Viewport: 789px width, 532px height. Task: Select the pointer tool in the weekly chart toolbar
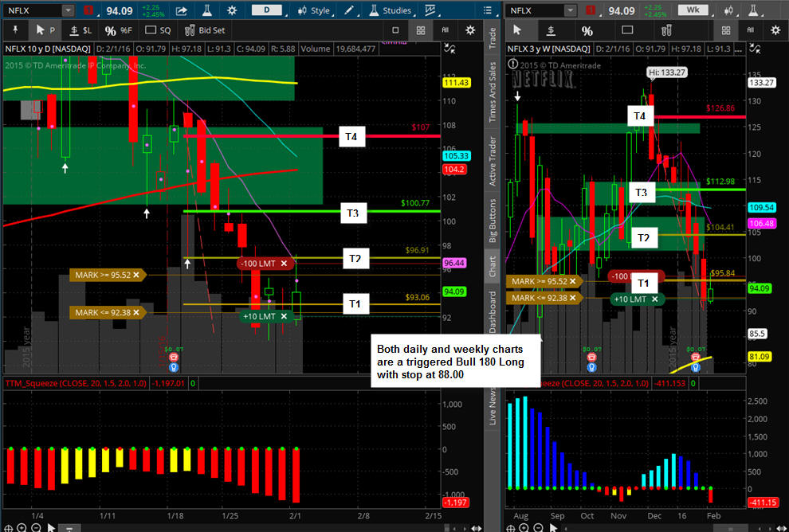click(x=517, y=30)
